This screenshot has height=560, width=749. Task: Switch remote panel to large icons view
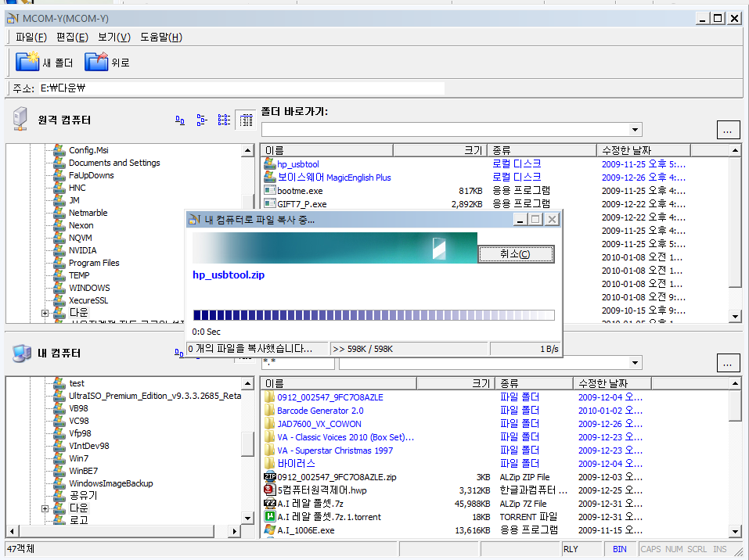click(180, 120)
